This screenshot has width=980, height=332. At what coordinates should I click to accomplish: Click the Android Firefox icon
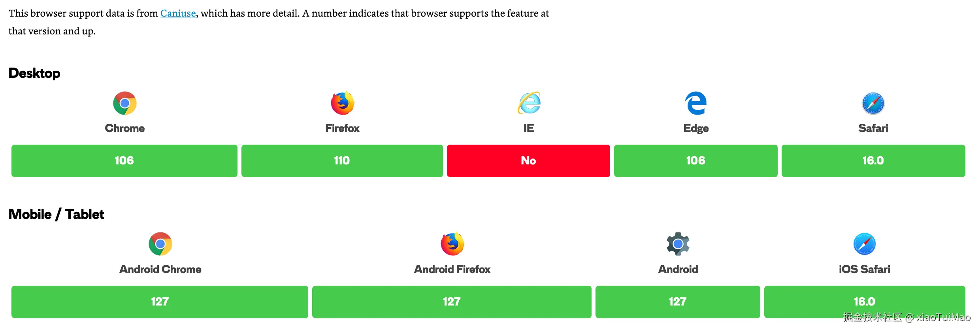coord(452,244)
